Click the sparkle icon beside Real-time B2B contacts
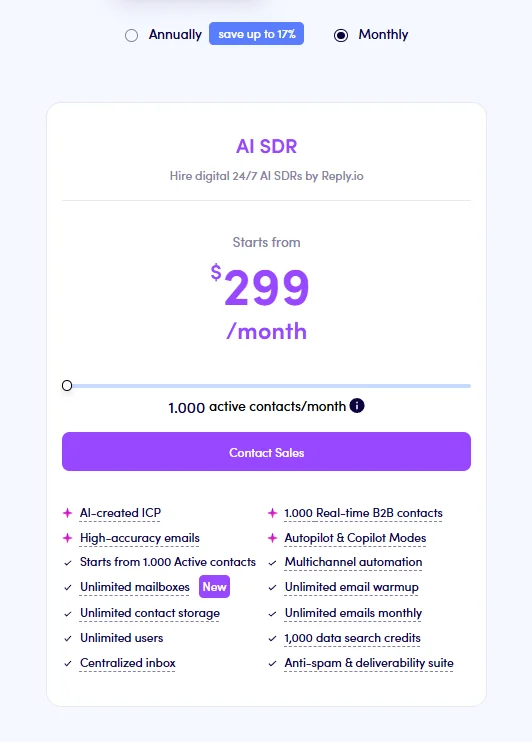This screenshot has width=532, height=742. coord(272,513)
